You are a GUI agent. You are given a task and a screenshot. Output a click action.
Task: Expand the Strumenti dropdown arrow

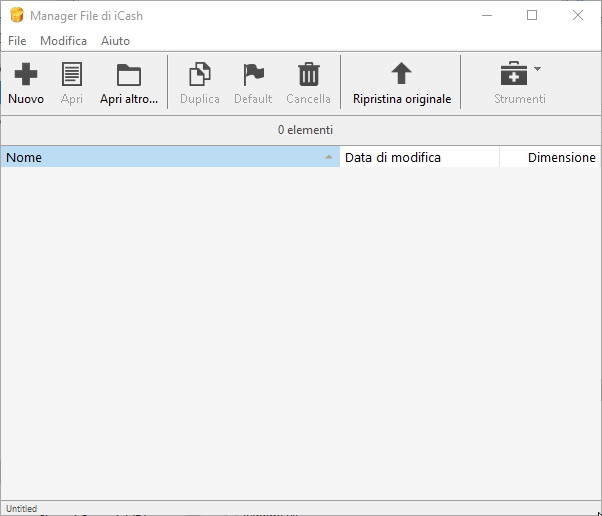pos(538,69)
